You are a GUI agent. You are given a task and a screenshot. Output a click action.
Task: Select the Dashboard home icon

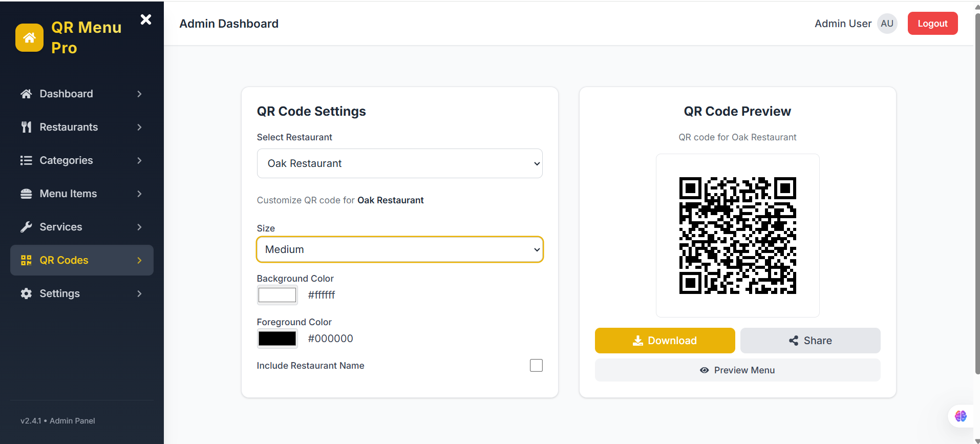26,94
